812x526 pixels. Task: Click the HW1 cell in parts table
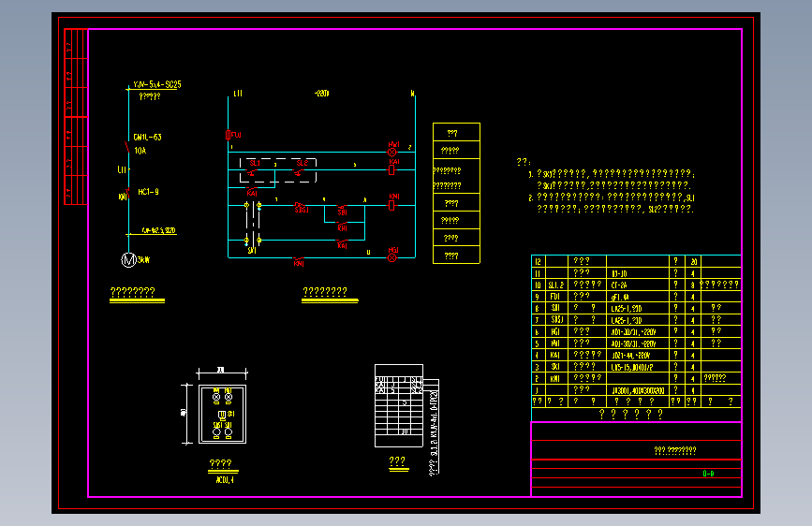[554, 343]
